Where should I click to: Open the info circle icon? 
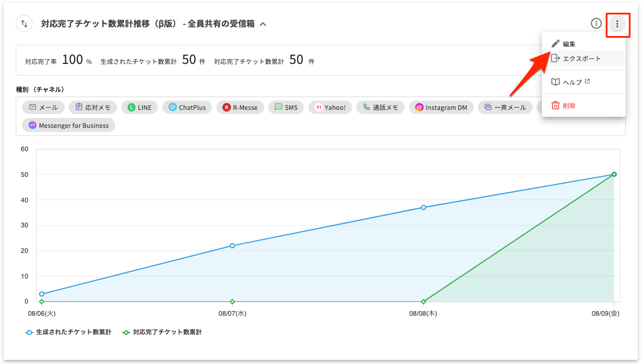click(596, 24)
